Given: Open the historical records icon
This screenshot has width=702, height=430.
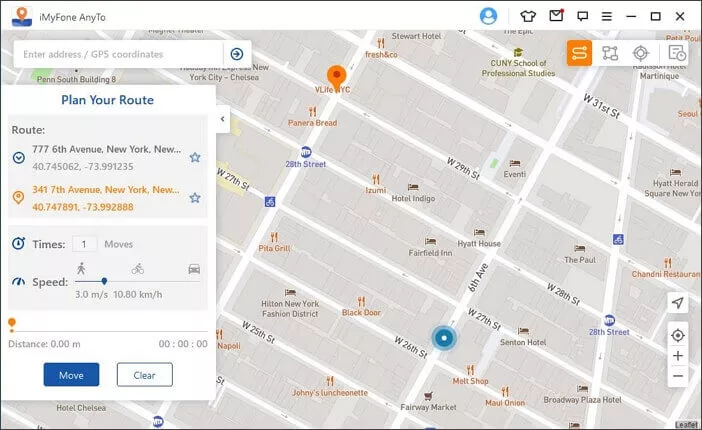Looking at the screenshot, I should (x=677, y=53).
